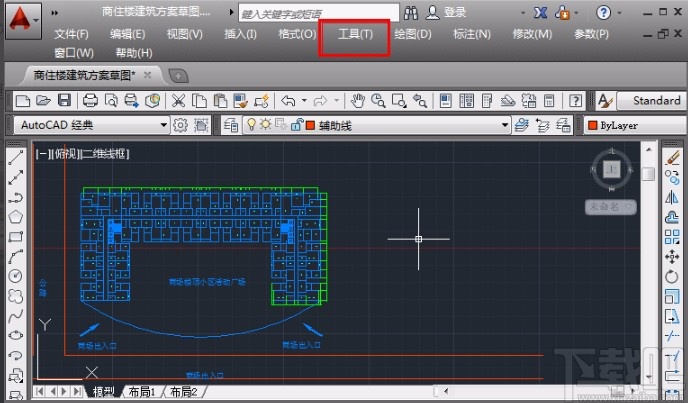Select the Polygon draw tool
688x403 pixels.
pyautogui.click(x=16, y=216)
